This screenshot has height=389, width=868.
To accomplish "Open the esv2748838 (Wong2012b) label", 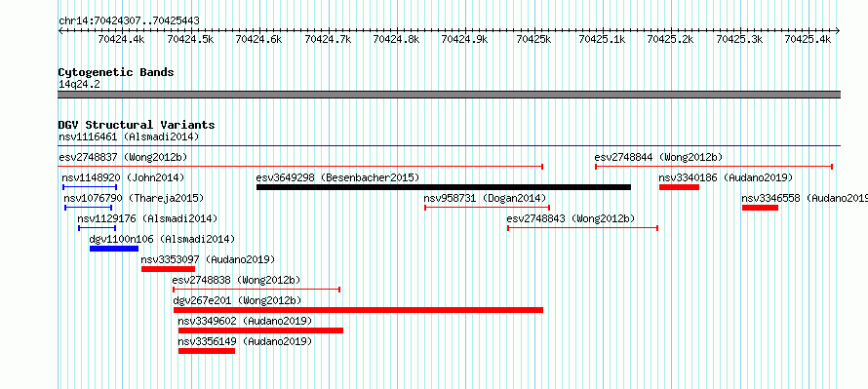I will 236,280.
